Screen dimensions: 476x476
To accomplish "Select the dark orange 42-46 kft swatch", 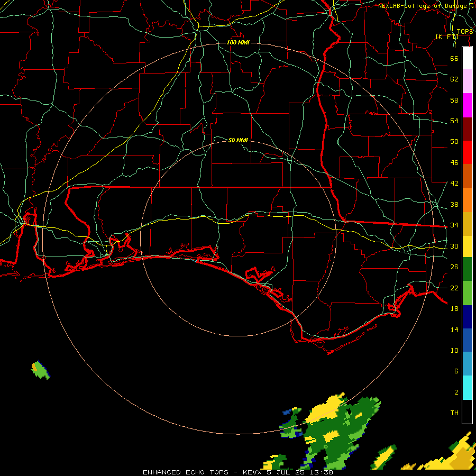I will pyautogui.click(x=467, y=176).
